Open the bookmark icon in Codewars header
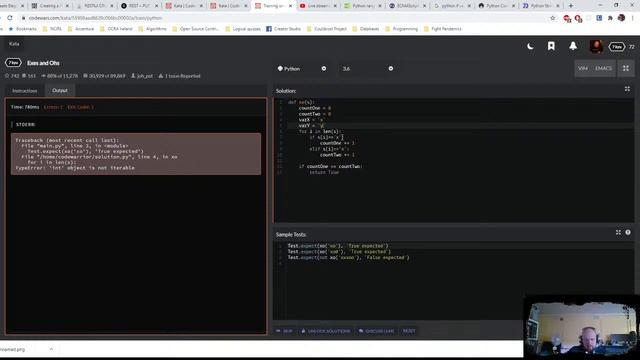The image size is (640, 360). 551,46
